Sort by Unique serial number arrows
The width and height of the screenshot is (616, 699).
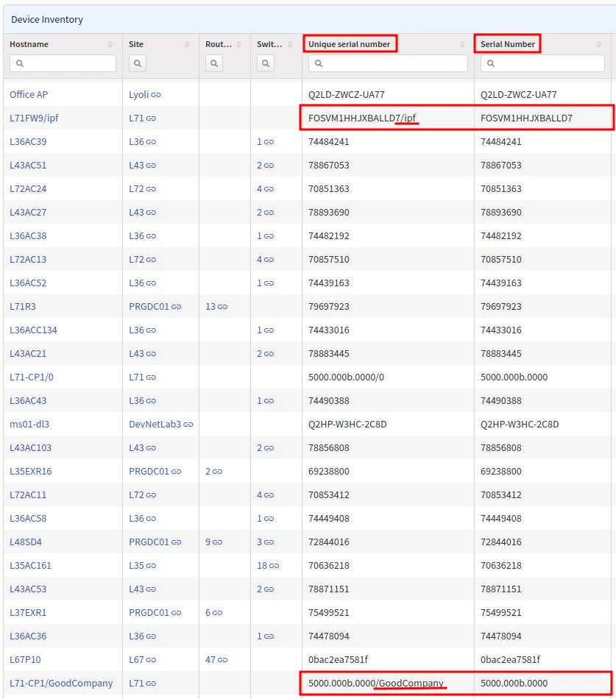coord(461,45)
